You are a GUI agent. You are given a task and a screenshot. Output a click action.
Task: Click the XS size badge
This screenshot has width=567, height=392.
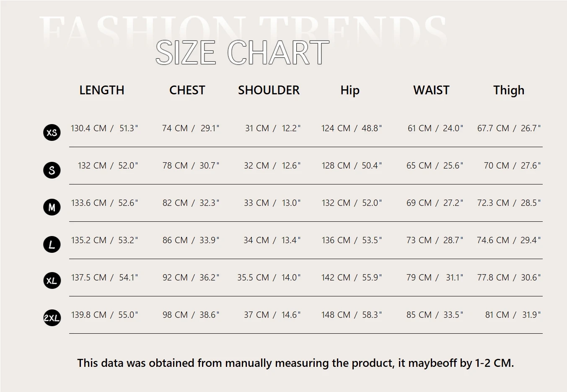[x=52, y=132]
